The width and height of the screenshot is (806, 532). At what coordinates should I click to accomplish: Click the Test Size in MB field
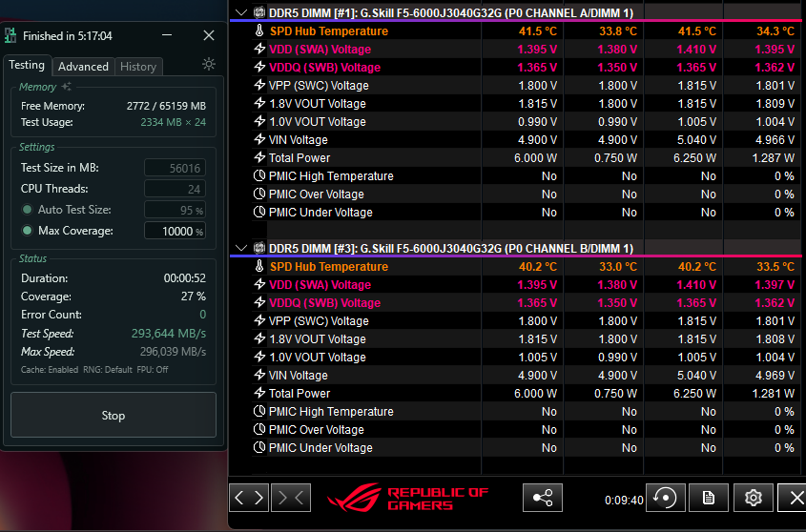pos(175,168)
